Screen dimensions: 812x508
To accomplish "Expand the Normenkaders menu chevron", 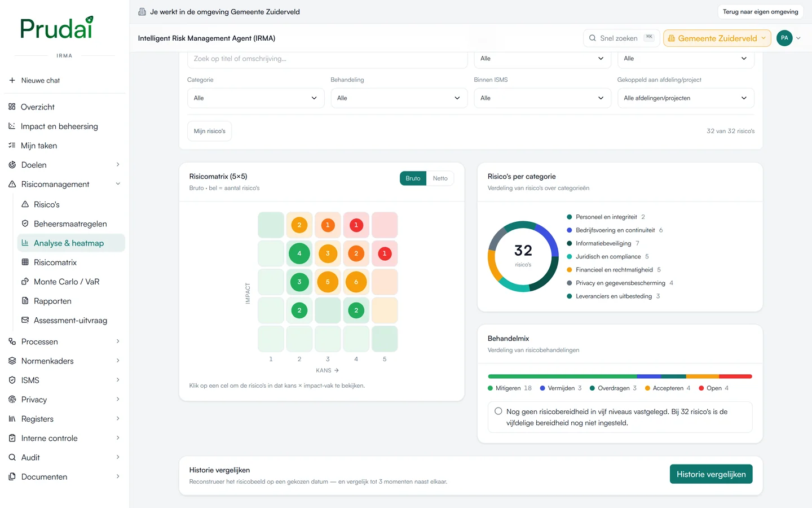I will 118,361.
